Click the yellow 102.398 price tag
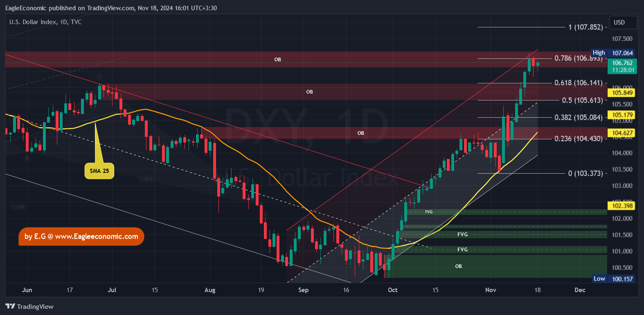The height and width of the screenshot is (315, 644). pos(622,206)
